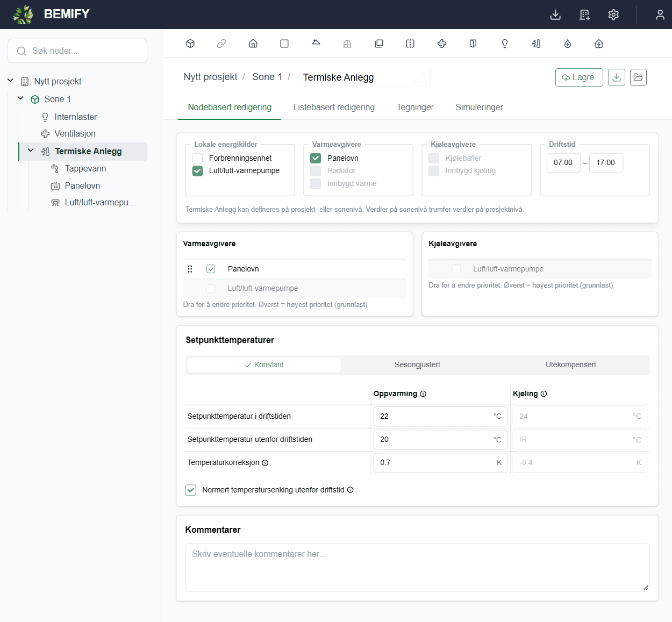672x622 pixels.
Task: Click the Kommentarer text area
Action: [x=417, y=568]
